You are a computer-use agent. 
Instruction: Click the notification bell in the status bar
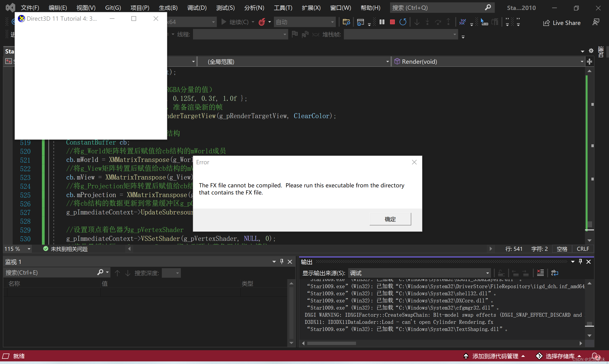click(595, 356)
